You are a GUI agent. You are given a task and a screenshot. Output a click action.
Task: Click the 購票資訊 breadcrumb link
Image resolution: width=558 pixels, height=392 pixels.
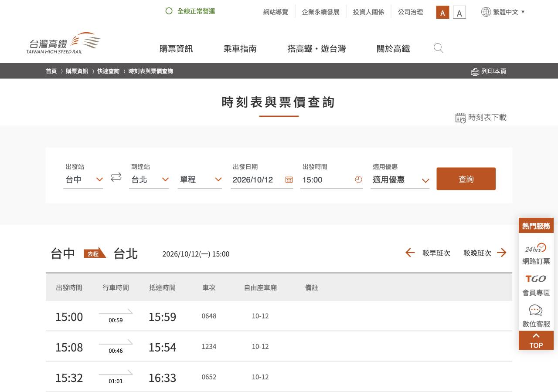click(x=77, y=71)
